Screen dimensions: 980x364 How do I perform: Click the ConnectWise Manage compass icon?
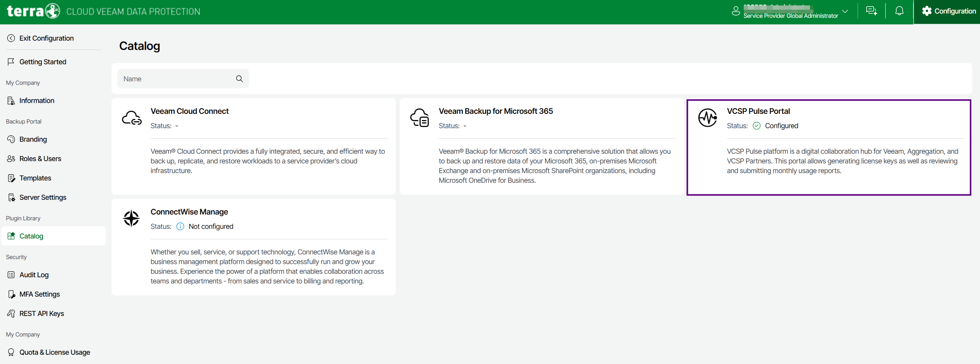pyautogui.click(x=131, y=218)
